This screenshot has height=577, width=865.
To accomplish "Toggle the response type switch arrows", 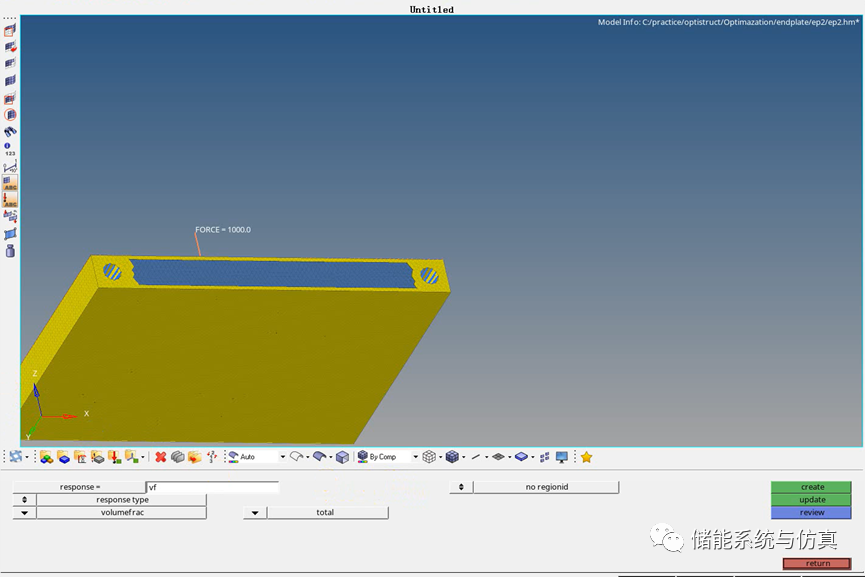I will click(x=24, y=500).
